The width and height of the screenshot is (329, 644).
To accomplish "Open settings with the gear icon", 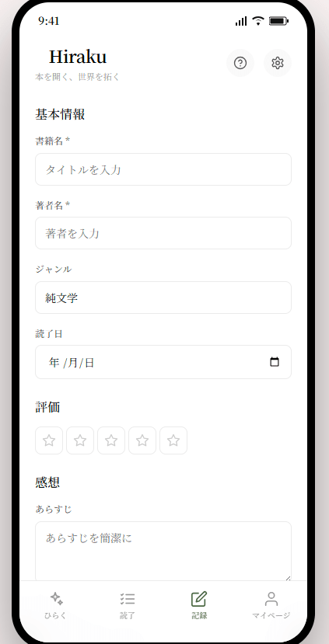I will [x=278, y=63].
